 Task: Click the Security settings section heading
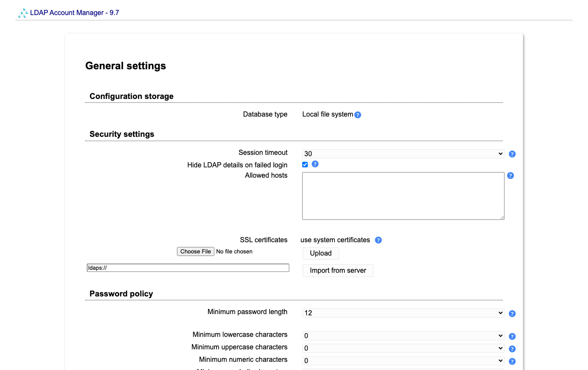[122, 134]
